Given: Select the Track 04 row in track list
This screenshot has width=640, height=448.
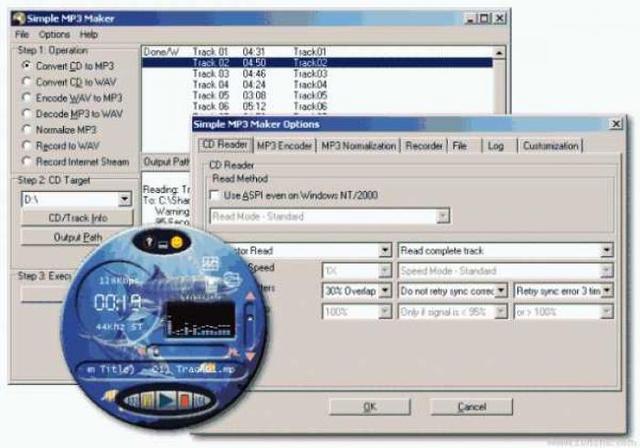Looking at the screenshot, I should [317, 84].
